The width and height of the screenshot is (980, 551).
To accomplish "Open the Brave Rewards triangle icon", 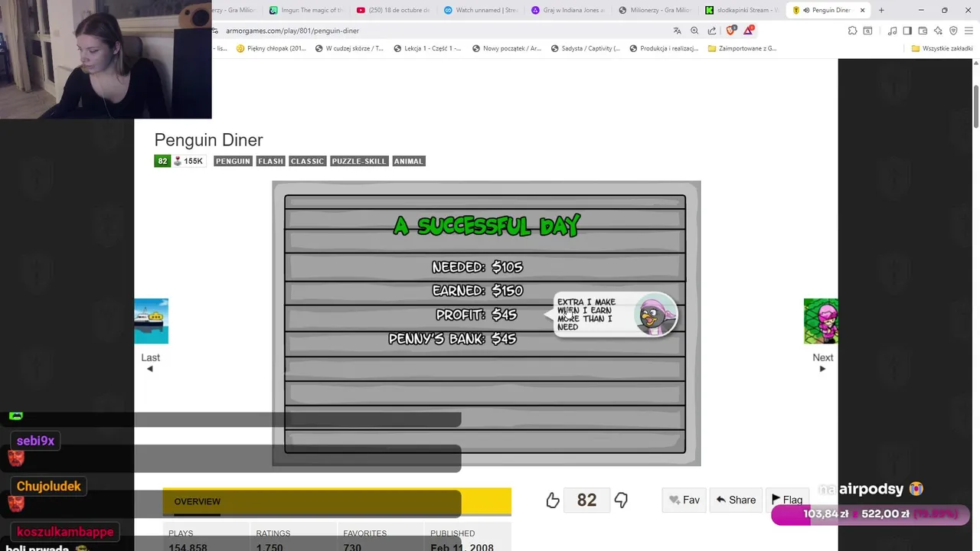I will [x=748, y=31].
